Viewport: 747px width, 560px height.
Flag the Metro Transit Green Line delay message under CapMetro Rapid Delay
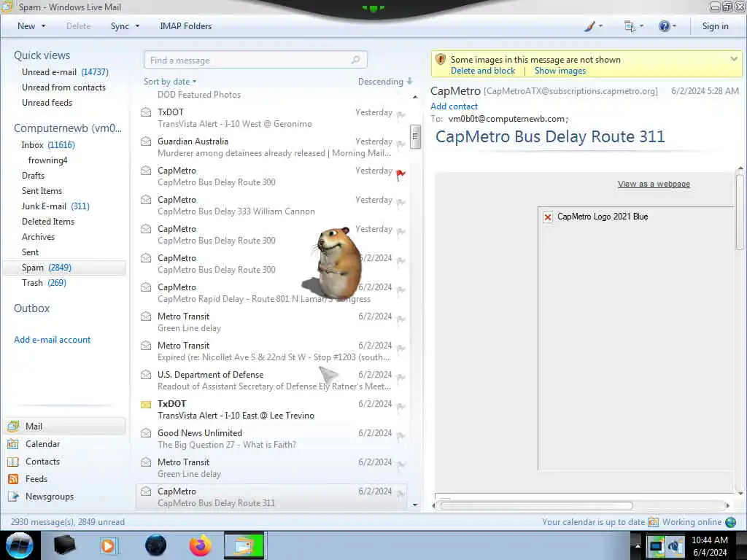coord(401,319)
